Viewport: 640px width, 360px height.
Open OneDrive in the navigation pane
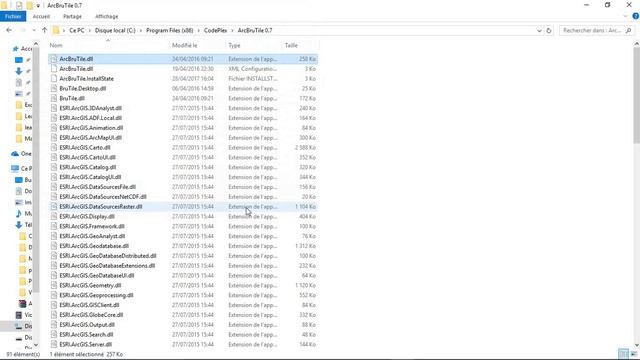pyautogui.click(x=22, y=153)
